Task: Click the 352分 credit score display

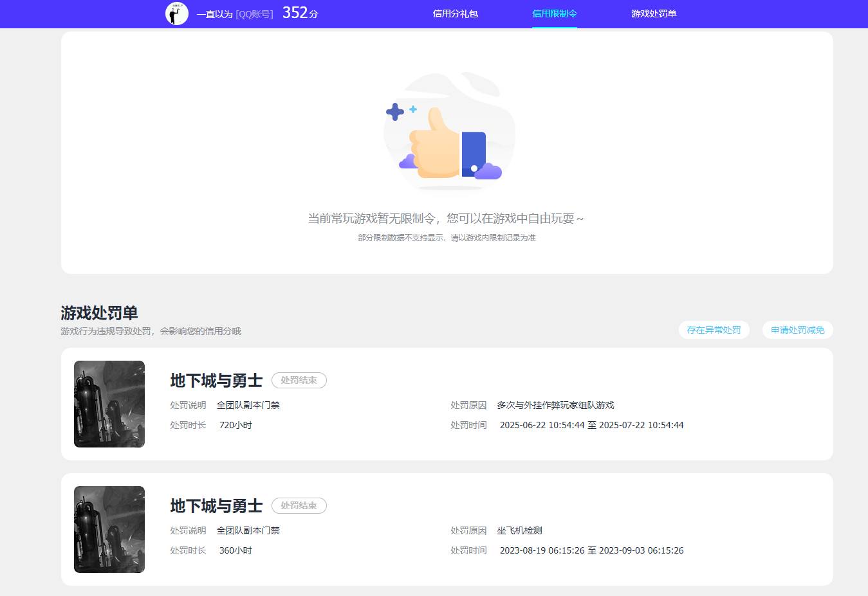Action: pos(299,12)
